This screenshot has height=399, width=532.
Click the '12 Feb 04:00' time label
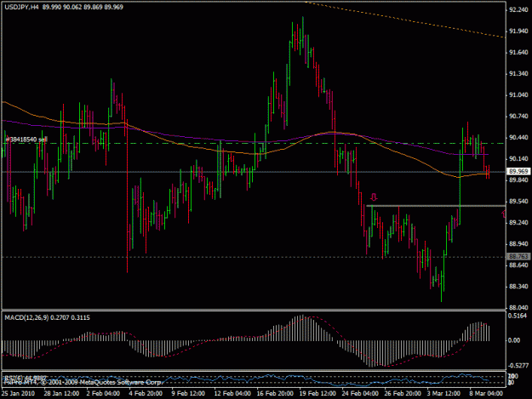click(232, 394)
